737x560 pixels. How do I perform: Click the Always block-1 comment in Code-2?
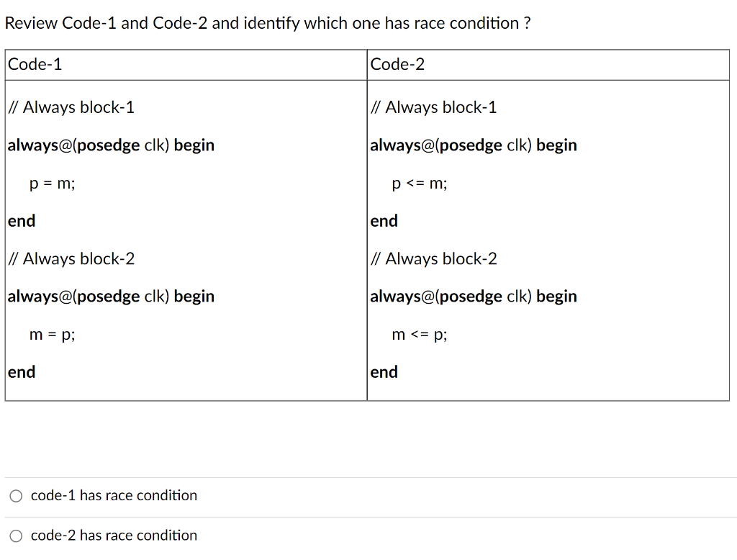tap(433, 107)
